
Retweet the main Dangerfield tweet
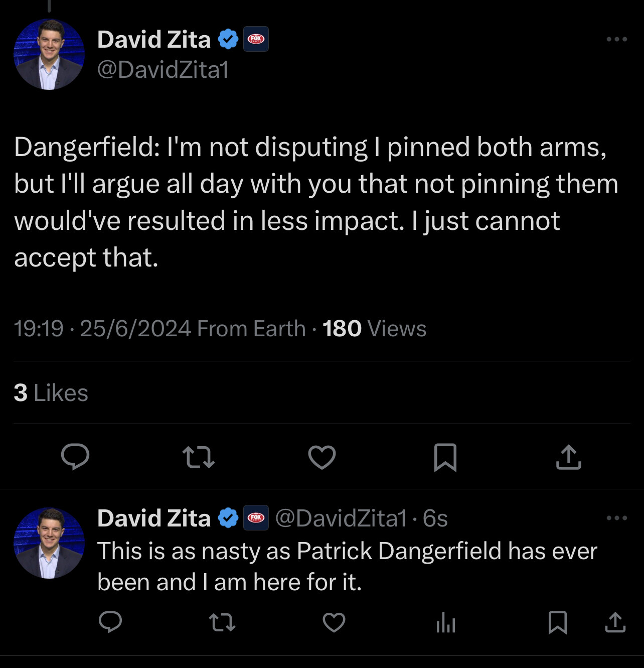[199, 457]
